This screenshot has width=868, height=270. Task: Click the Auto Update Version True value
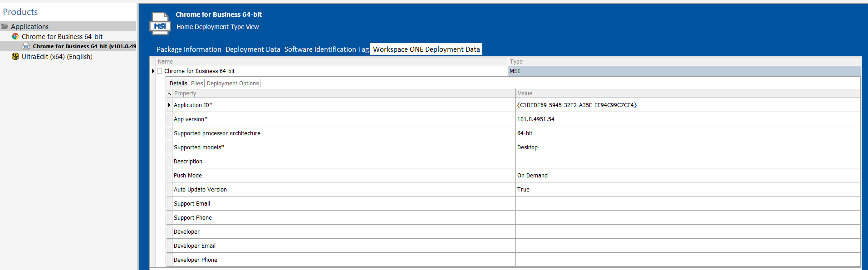523,190
